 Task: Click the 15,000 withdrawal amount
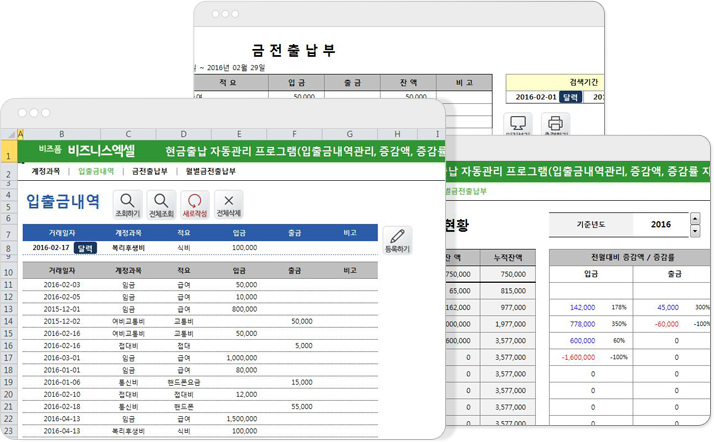302,382
